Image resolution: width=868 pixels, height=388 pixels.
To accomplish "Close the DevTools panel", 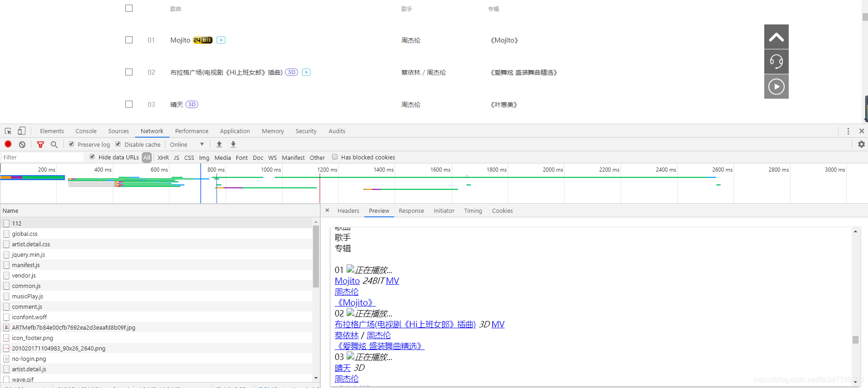I will coord(862,131).
